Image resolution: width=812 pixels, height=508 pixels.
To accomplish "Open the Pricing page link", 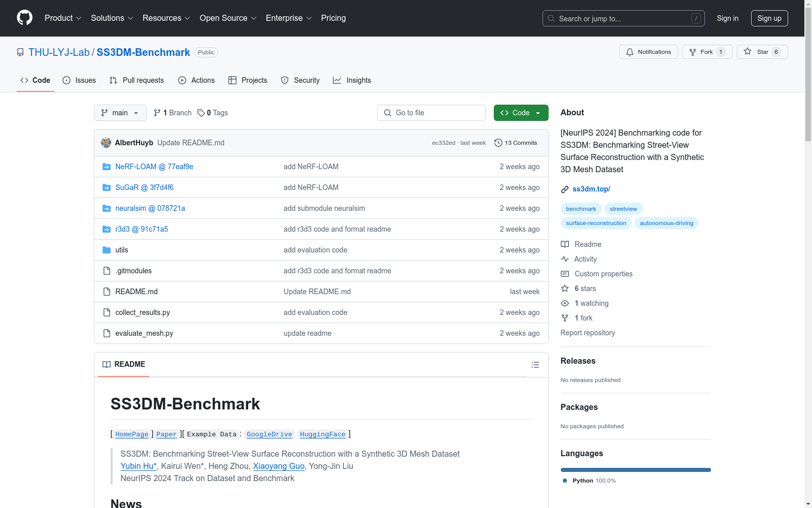I will click(333, 18).
